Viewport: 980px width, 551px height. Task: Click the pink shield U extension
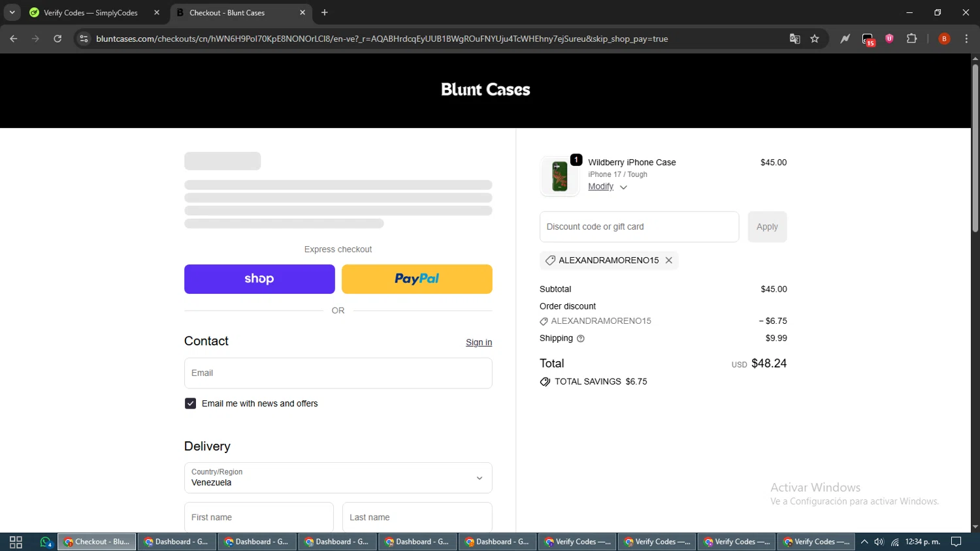click(889, 39)
